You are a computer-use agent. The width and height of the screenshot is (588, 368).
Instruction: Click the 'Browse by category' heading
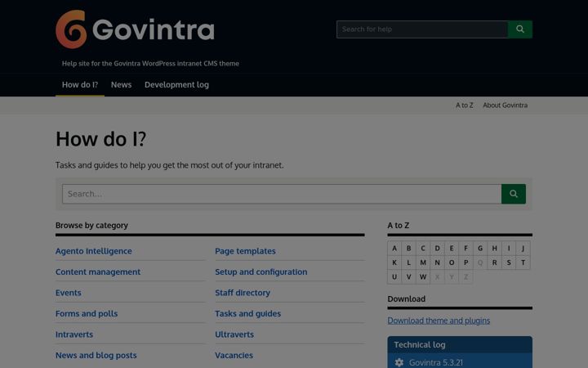coord(91,226)
